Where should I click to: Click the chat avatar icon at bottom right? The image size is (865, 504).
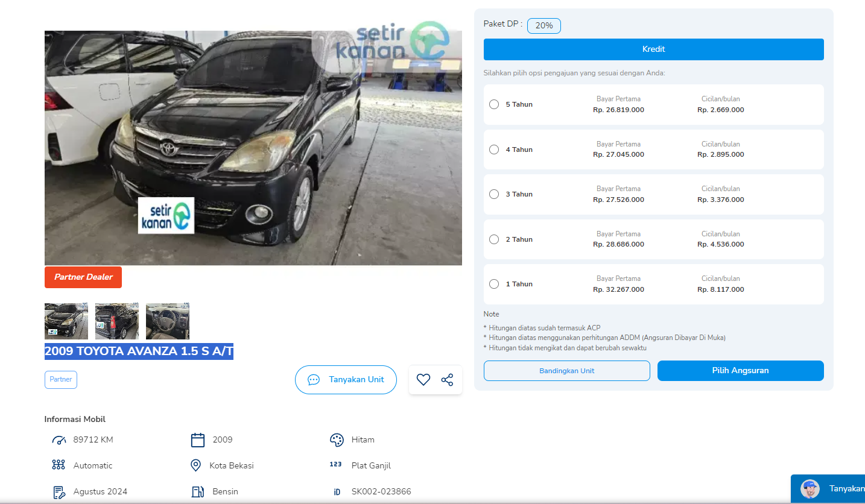click(810, 489)
